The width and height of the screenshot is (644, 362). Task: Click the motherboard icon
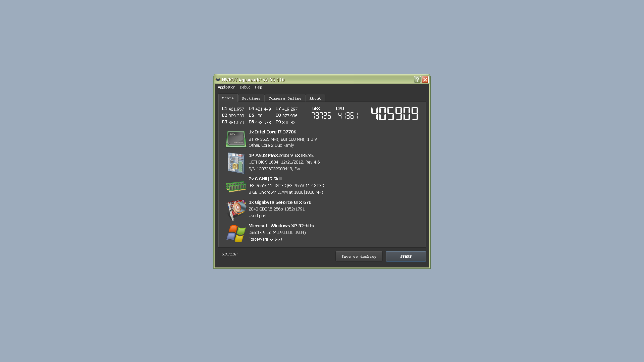click(236, 163)
